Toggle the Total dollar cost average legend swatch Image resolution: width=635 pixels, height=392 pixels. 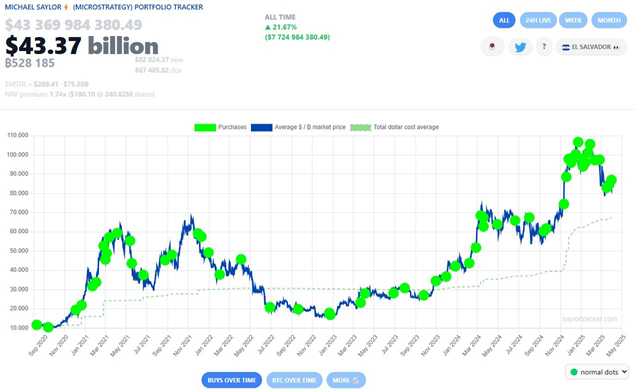[x=360, y=127]
